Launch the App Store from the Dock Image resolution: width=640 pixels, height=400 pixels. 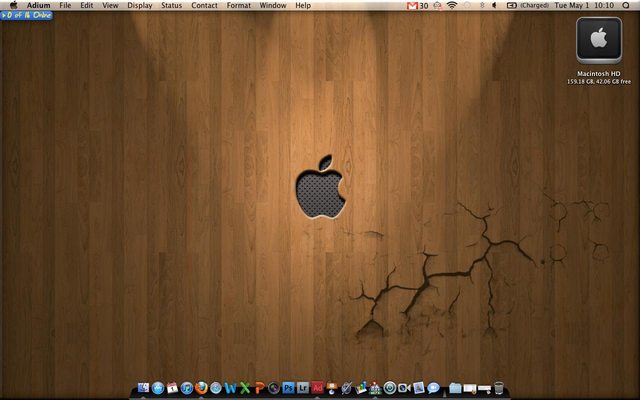(158, 388)
